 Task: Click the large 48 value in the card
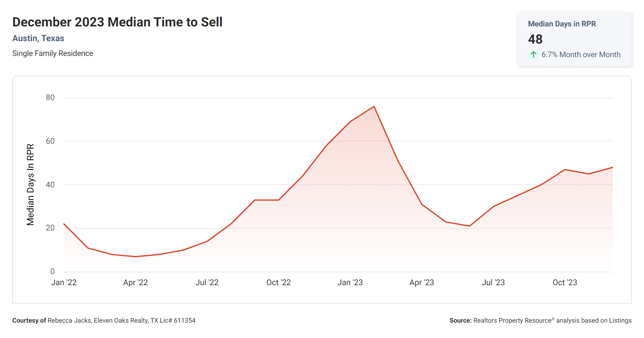tap(535, 39)
